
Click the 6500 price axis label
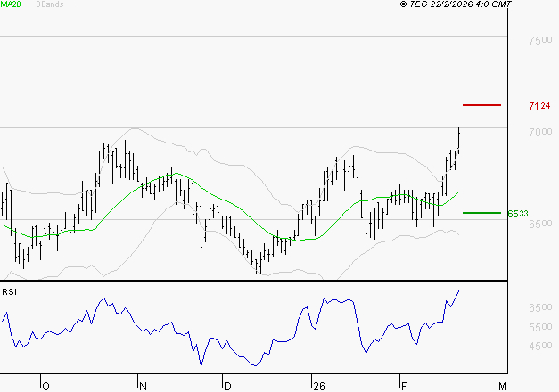click(540, 224)
